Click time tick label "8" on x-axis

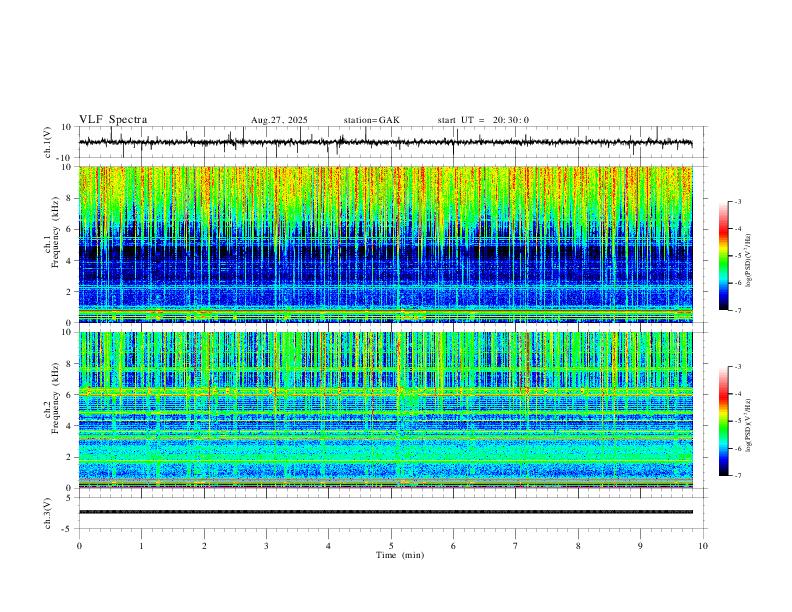pos(578,546)
